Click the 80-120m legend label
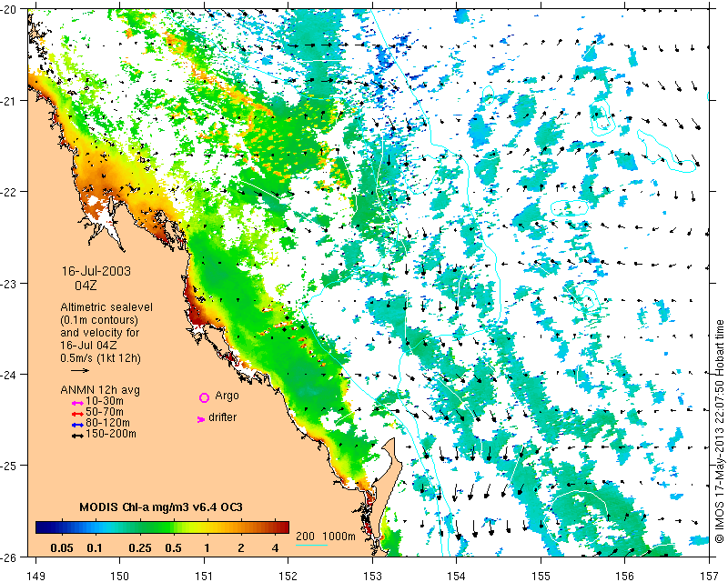 [x=107, y=423]
